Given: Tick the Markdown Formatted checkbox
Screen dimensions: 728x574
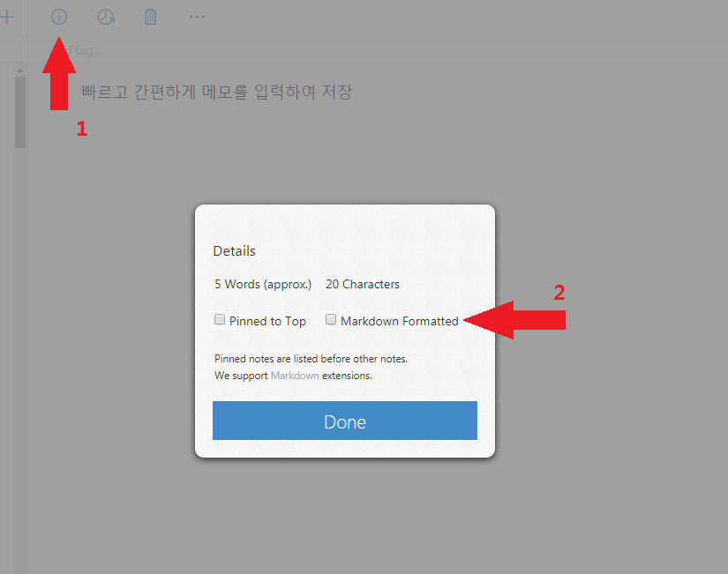Looking at the screenshot, I should (331, 319).
